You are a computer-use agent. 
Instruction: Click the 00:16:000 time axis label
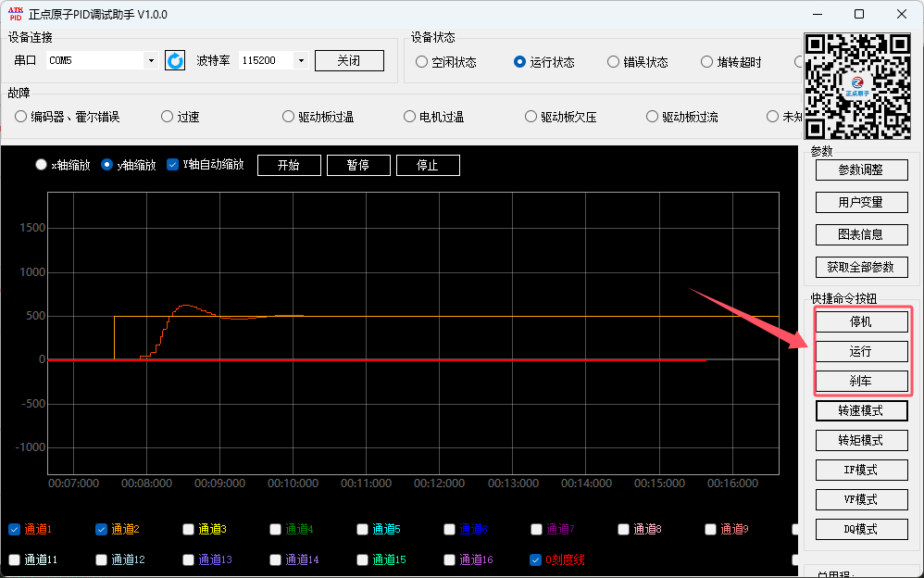point(732,483)
